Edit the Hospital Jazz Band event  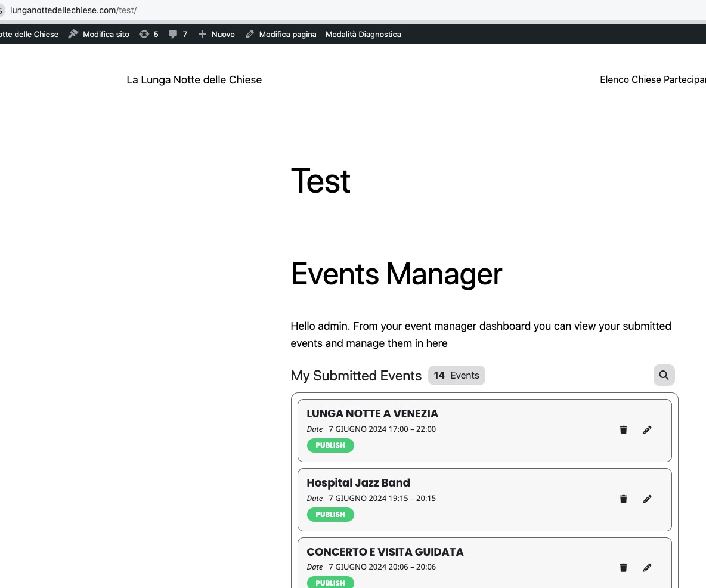pos(647,499)
